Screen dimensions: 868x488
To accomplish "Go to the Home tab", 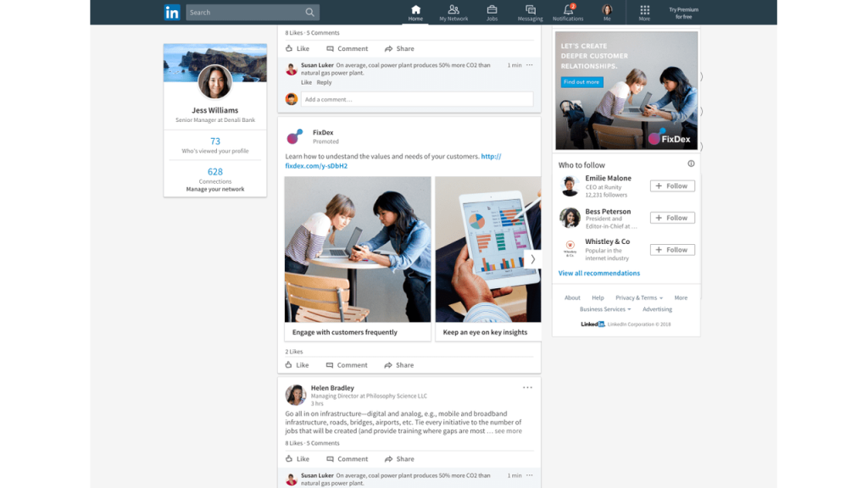I will (x=415, y=13).
